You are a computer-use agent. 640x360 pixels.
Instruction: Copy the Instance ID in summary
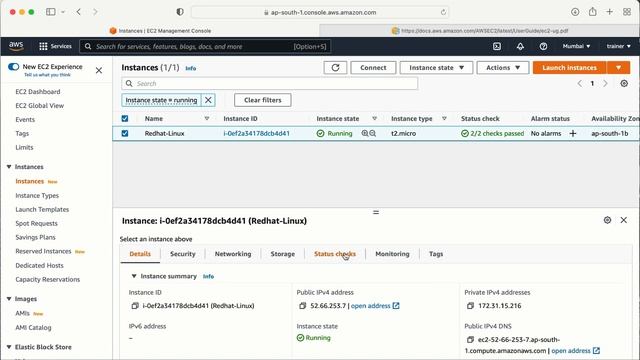click(135, 306)
